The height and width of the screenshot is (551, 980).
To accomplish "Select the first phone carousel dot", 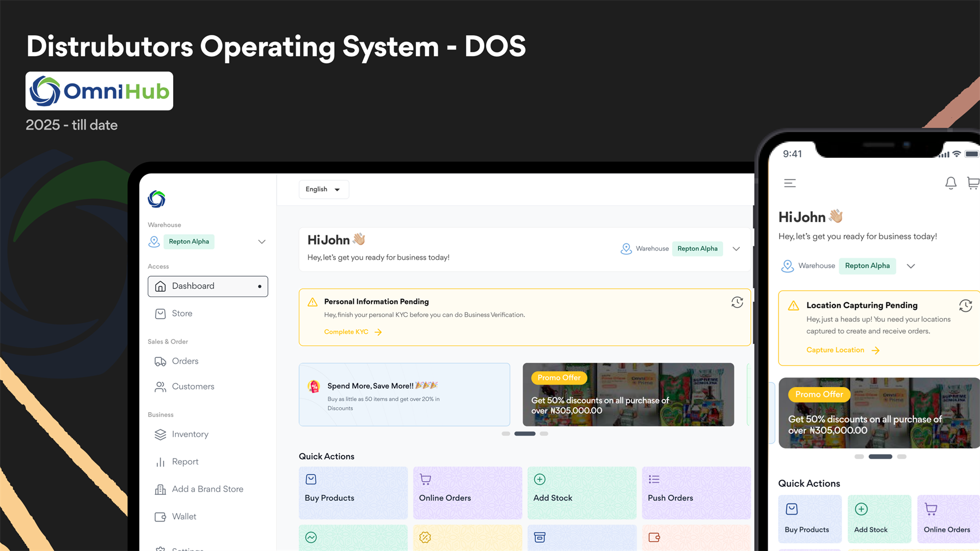I will tap(859, 457).
